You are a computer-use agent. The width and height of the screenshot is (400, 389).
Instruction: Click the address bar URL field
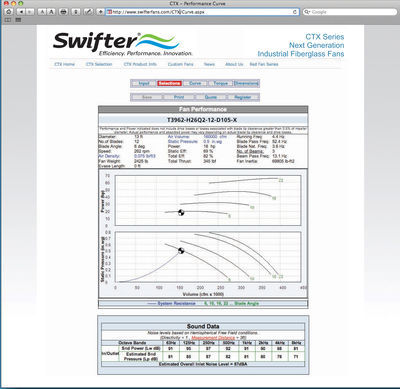click(x=202, y=12)
